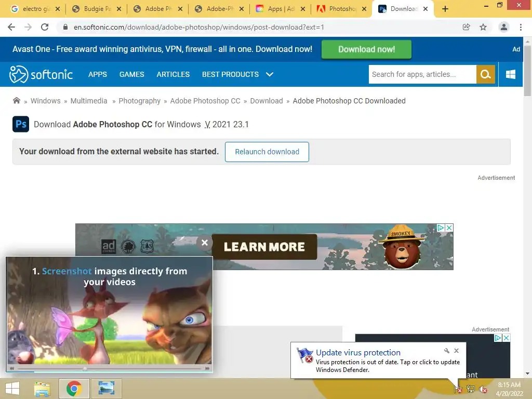Image resolution: width=532 pixels, height=399 pixels.
Task: Open the lower right AdChoices icon
Action: point(498,338)
